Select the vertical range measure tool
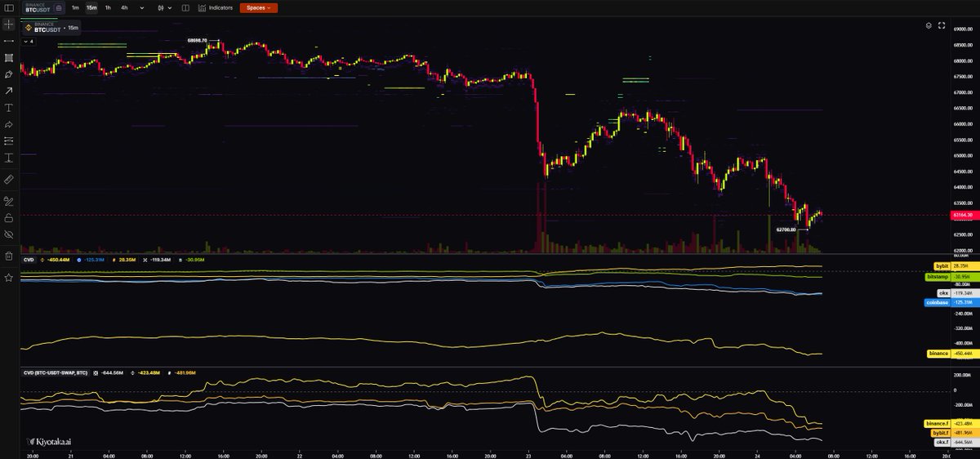 click(x=8, y=158)
